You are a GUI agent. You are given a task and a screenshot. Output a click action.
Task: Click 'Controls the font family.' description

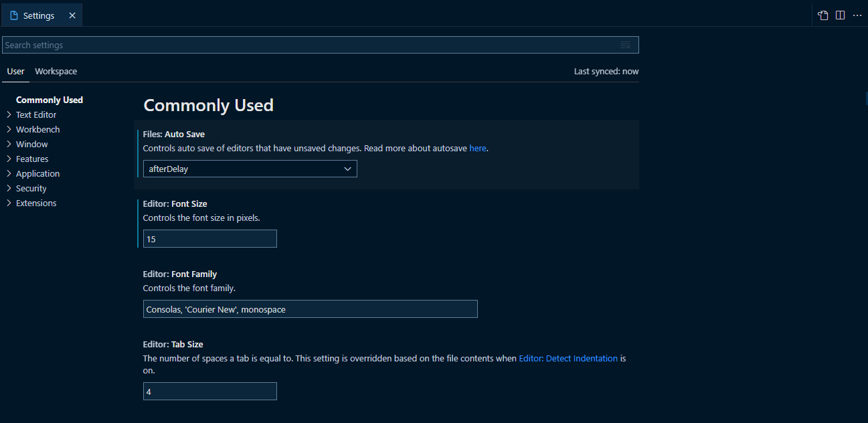click(189, 288)
